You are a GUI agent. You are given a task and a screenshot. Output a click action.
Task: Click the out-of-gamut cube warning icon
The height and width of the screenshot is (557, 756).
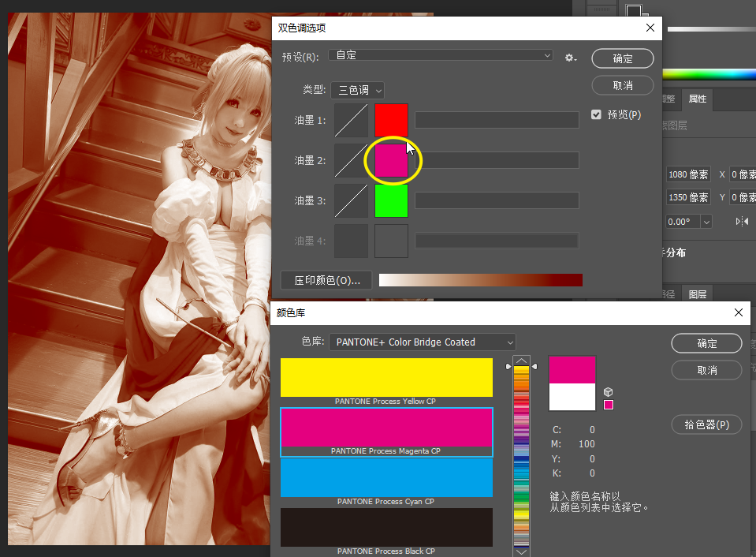pos(608,392)
